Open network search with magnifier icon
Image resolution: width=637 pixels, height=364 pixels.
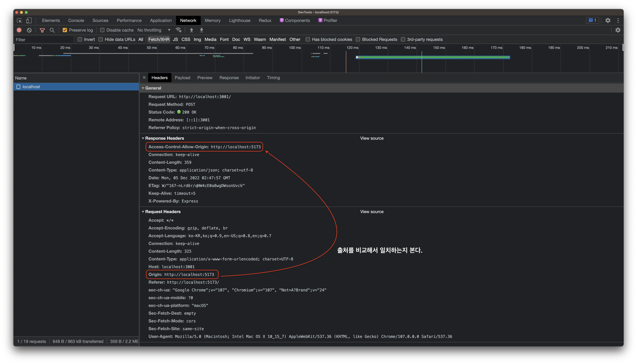click(52, 30)
